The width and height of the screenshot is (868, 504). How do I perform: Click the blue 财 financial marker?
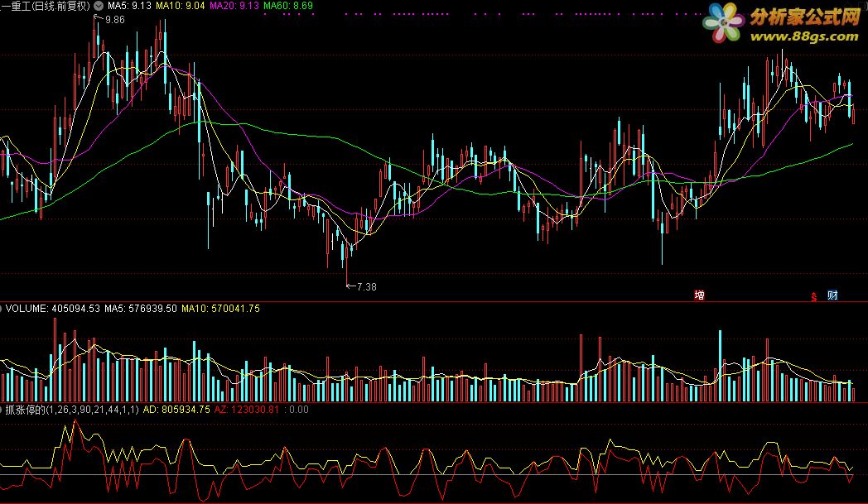point(832,295)
